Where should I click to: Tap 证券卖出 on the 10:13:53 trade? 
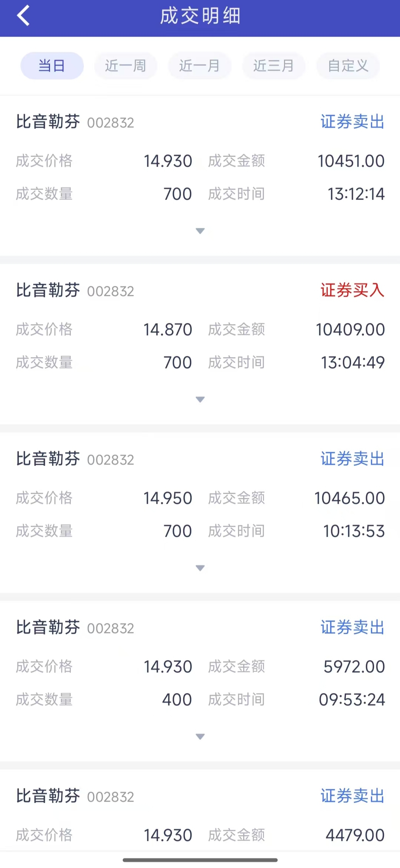click(x=352, y=459)
